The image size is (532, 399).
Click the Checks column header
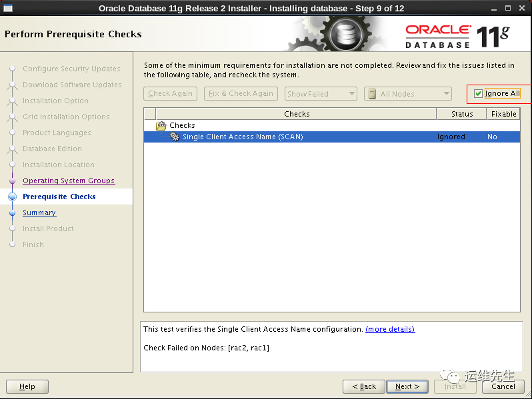296,114
